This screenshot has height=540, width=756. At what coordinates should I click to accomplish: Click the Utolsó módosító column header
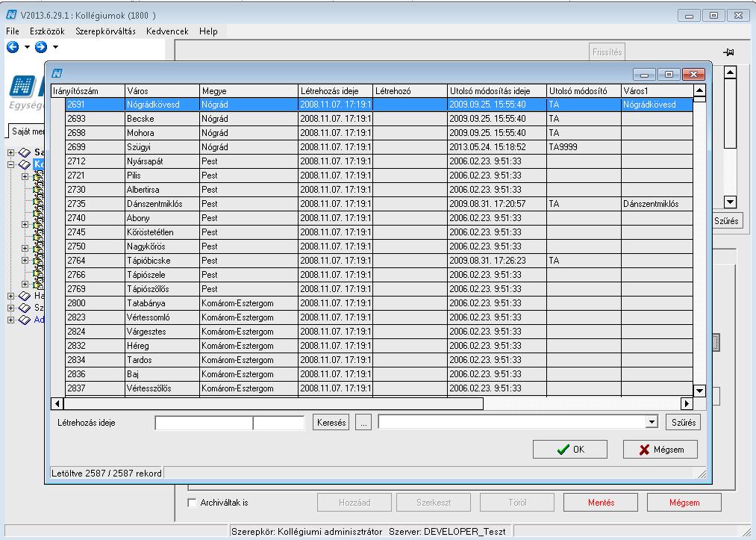coord(584,90)
